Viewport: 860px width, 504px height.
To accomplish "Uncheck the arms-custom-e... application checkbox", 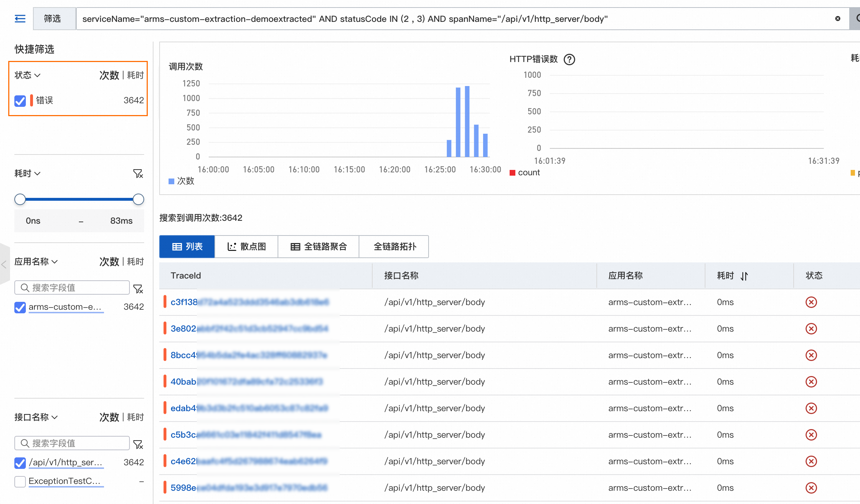I will pyautogui.click(x=20, y=307).
